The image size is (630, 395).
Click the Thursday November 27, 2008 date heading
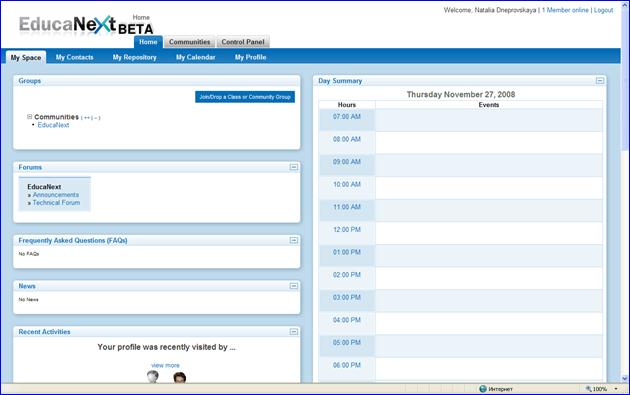coord(461,94)
